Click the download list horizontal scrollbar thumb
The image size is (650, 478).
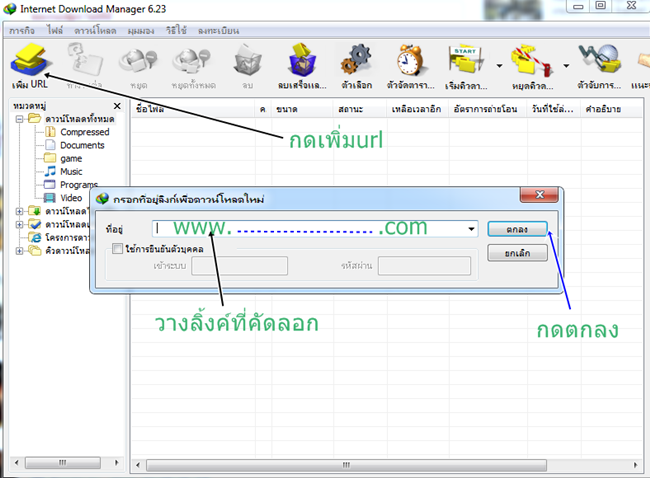tap(346, 465)
